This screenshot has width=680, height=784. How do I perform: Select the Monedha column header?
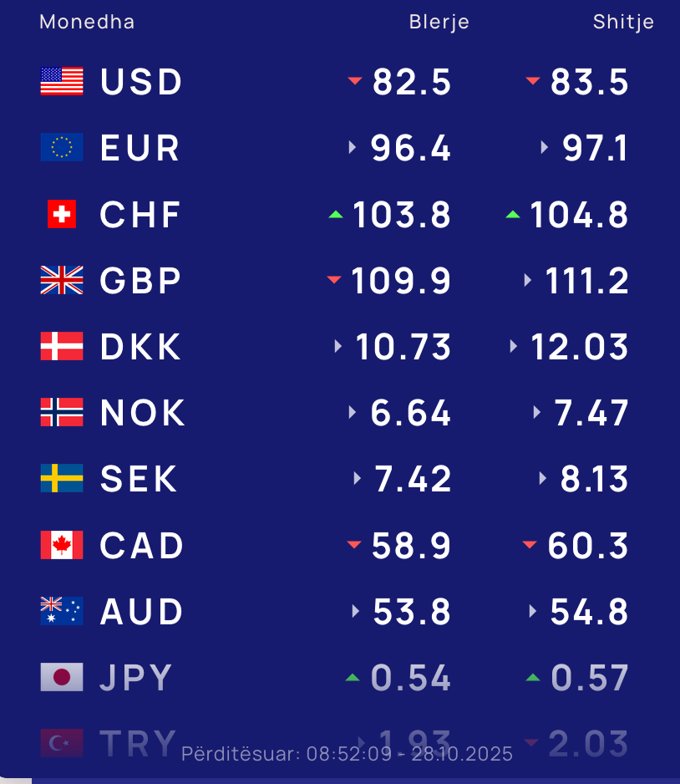[x=87, y=22]
